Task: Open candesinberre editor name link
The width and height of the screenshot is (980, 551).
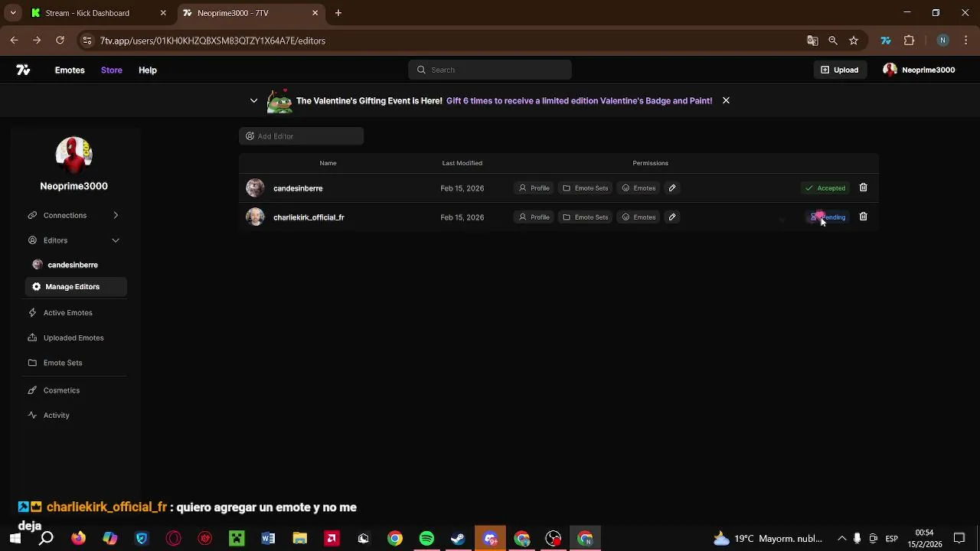Action: [x=298, y=188]
